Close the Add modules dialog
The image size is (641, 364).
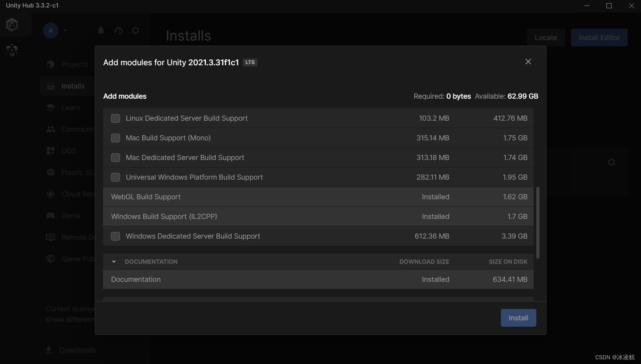tap(528, 62)
